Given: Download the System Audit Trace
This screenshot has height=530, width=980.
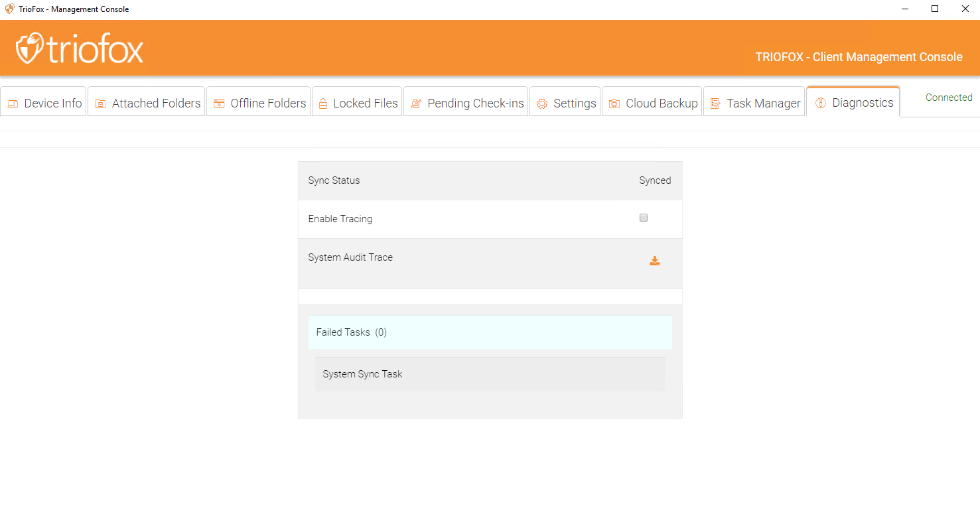Looking at the screenshot, I should point(655,261).
